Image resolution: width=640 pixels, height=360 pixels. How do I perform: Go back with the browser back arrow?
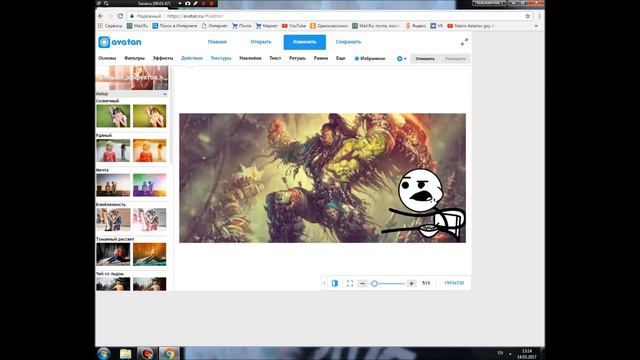(x=101, y=16)
